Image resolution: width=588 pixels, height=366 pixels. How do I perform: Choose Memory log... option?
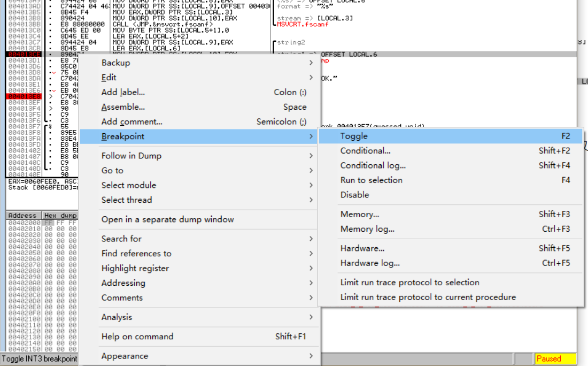coord(451,229)
